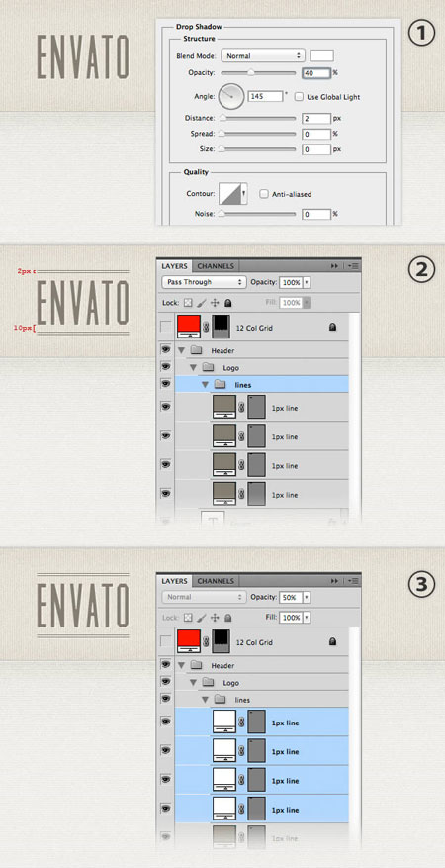This screenshot has height=868, width=445.
Task: Collapse the highlighted lines group, Pass Through panel
Action: tap(206, 384)
